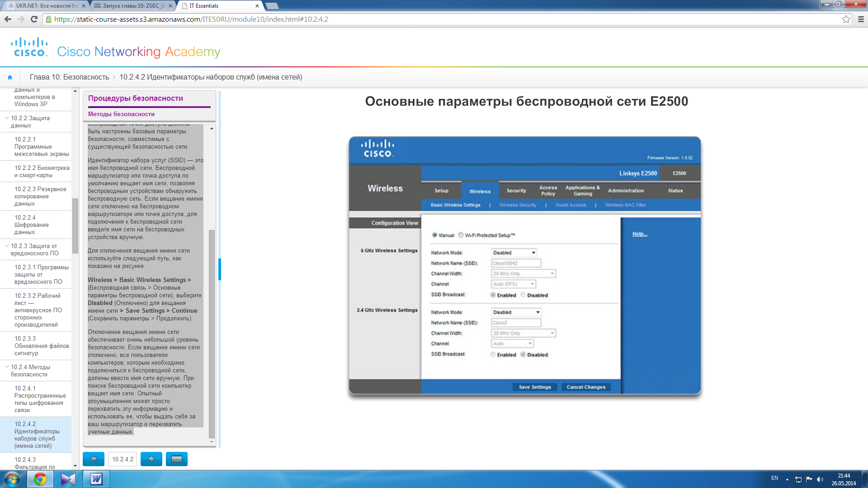Select the Manual radio button
The width and height of the screenshot is (868, 488).
coord(434,235)
